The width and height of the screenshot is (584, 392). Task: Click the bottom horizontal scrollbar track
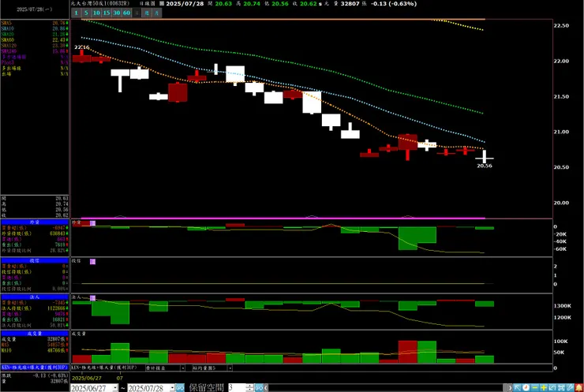[x=386, y=387]
